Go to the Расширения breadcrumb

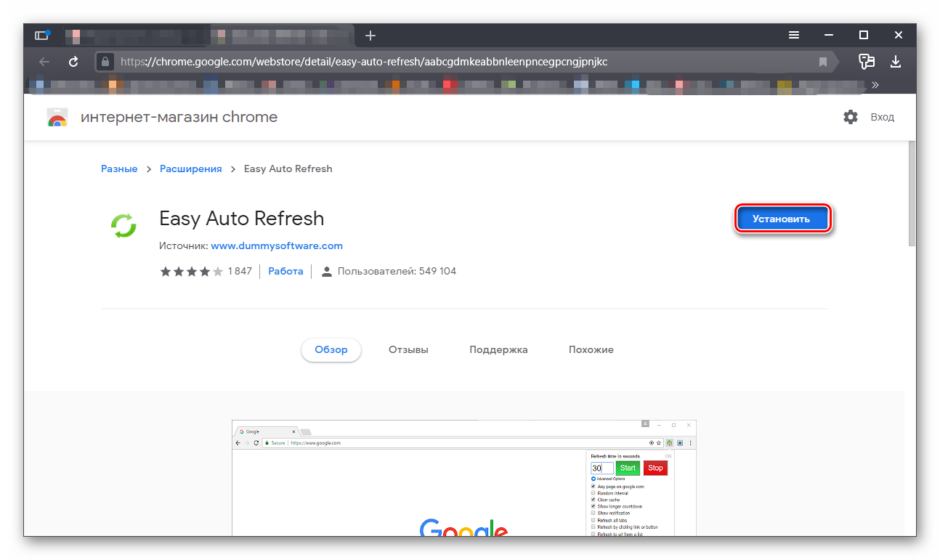click(x=190, y=169)
